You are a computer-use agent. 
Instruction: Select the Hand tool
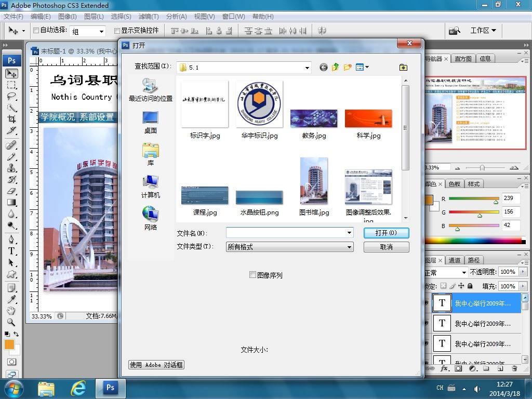(12, 311)
